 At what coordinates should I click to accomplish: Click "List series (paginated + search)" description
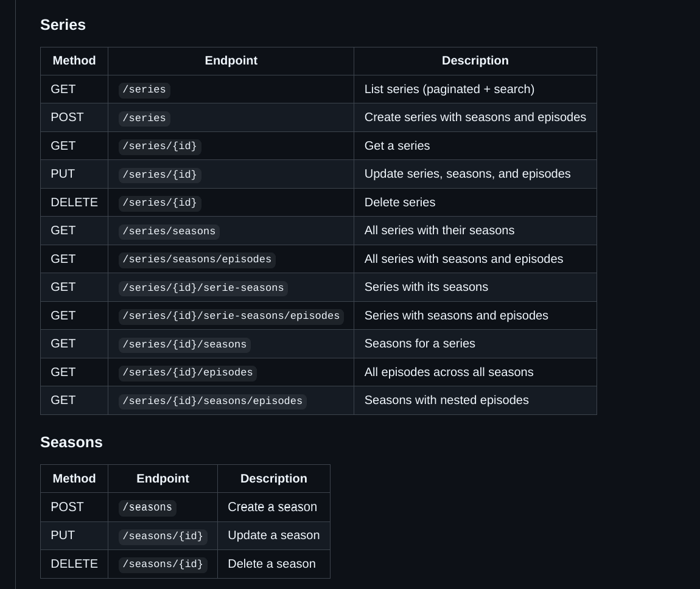tap(449, 89)
